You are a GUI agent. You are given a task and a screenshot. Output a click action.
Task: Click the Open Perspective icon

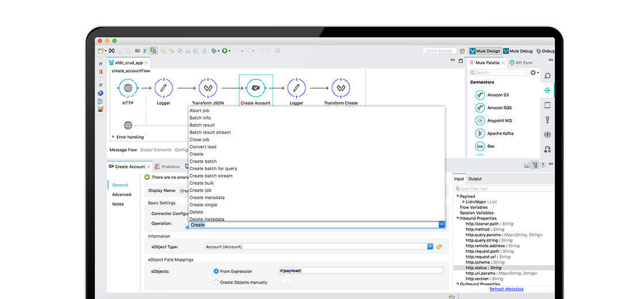[x=462, y=51]
